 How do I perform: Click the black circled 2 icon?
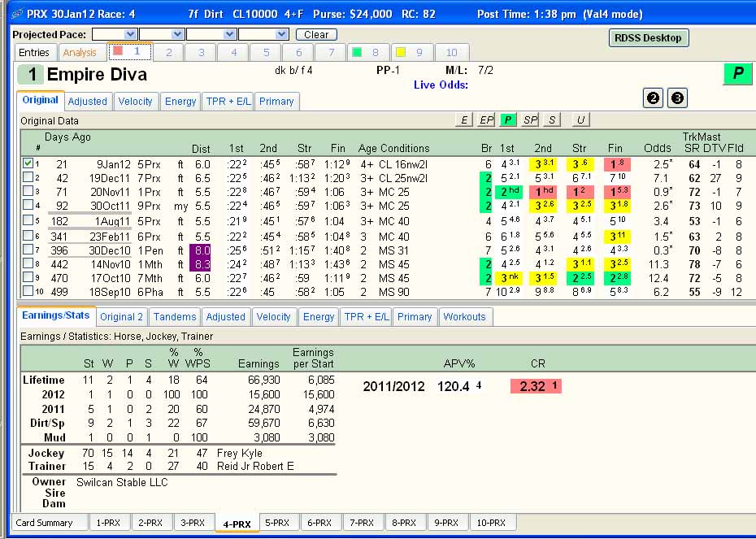click(x=653, y=98)
